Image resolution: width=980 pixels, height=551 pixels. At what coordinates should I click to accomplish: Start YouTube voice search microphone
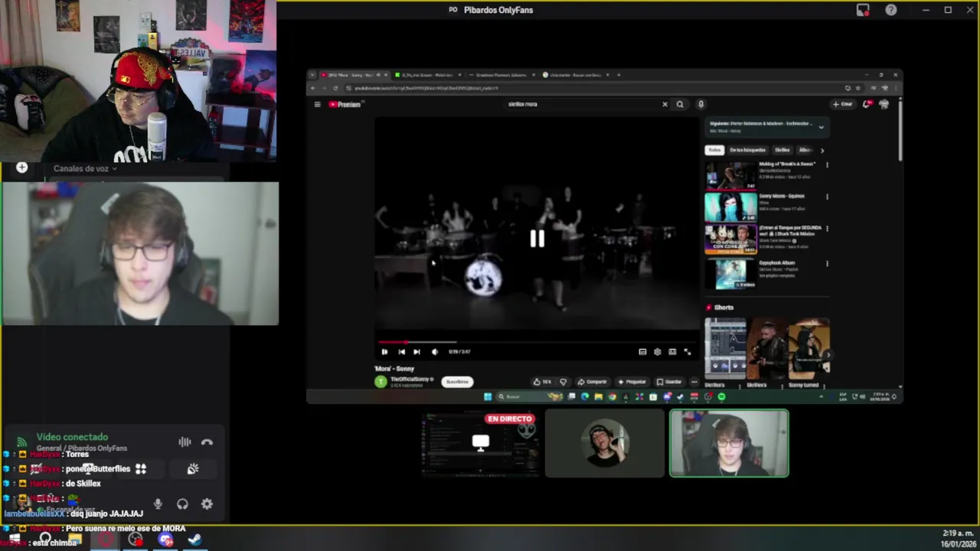tap(701, 104)
